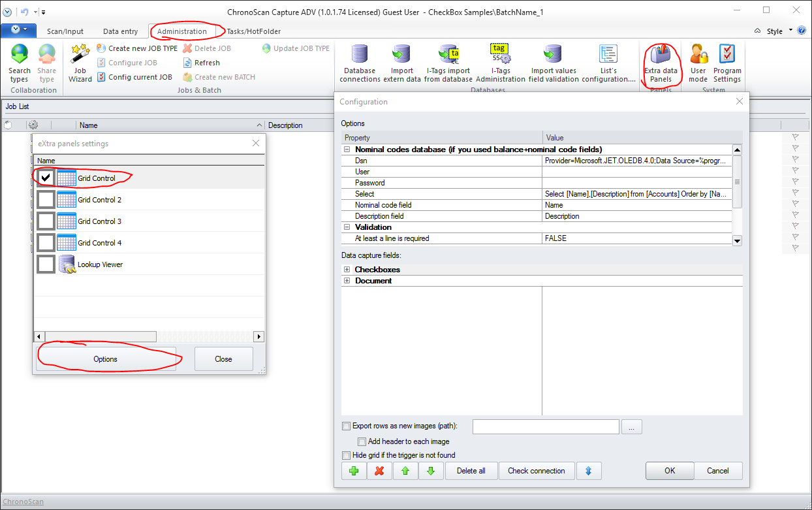Open the Job Wizard
Image resolution: width=812 pixels, height=510 pixels.
(x=80, y=63)
